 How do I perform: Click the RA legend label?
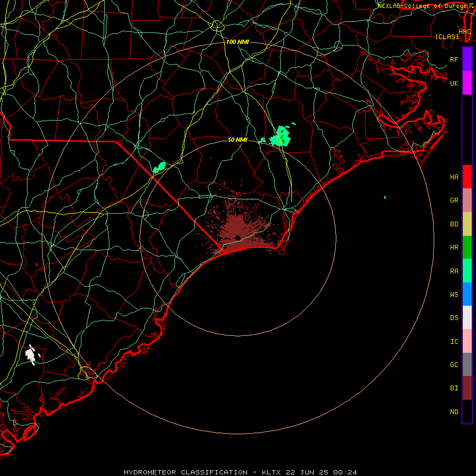(454, 271)
